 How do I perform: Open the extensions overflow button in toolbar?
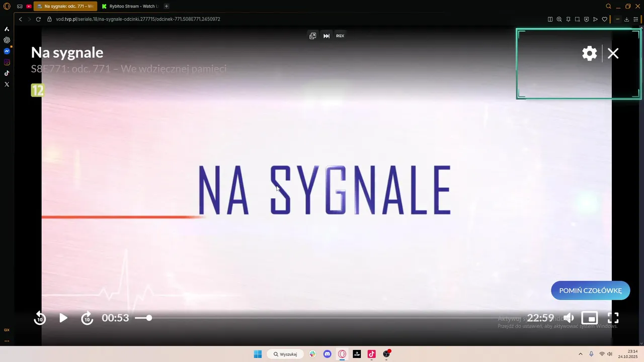[x=617, y=19]
